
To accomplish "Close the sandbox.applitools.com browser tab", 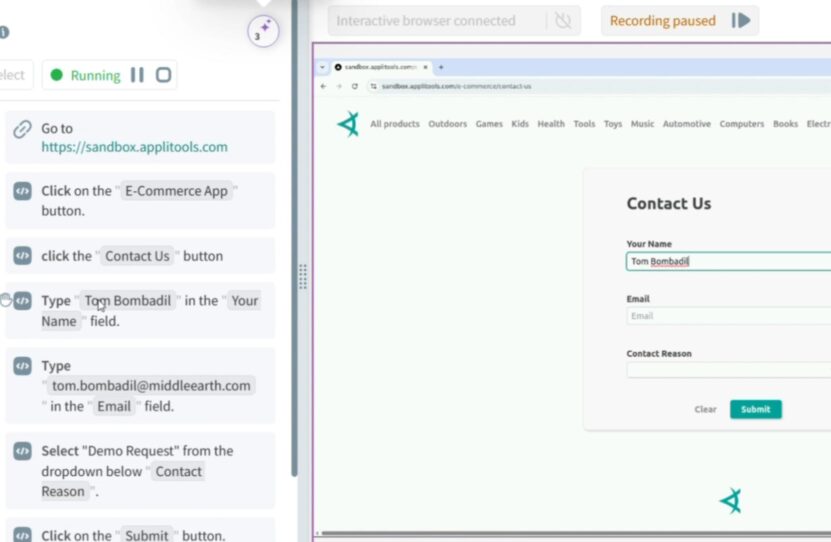I will pyautogui.click(x=425, y=67).
